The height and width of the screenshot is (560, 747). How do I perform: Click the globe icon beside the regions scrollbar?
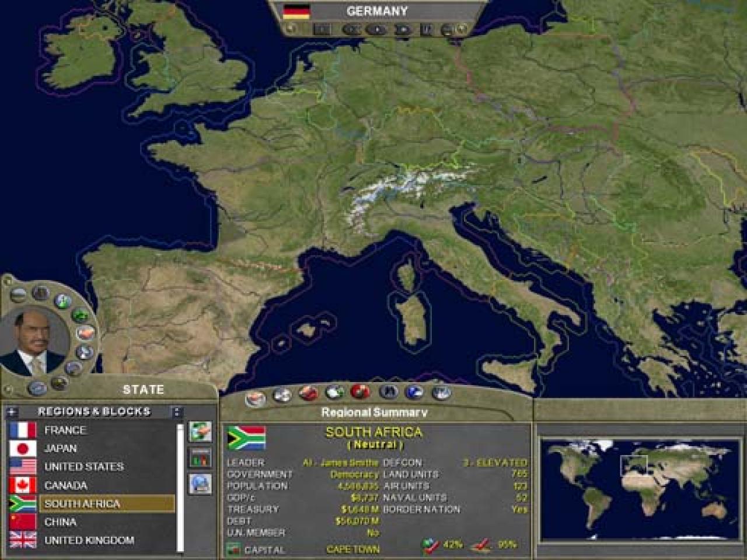200,484
